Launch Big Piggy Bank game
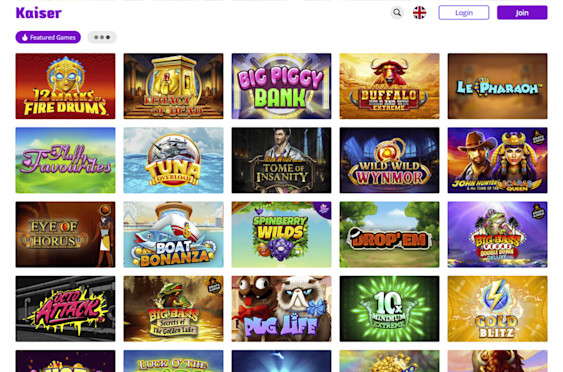The width and height of the screenshot is (563, 372). point(282,86)
